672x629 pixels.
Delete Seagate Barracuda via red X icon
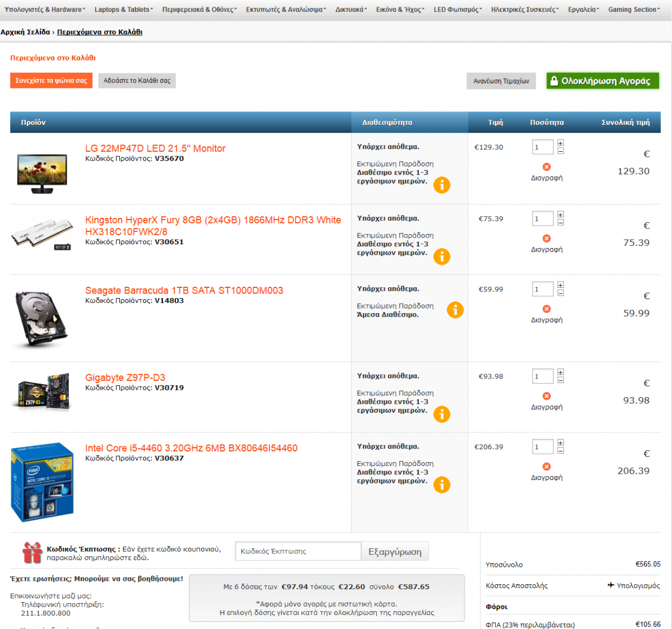(x=547, y=309)
